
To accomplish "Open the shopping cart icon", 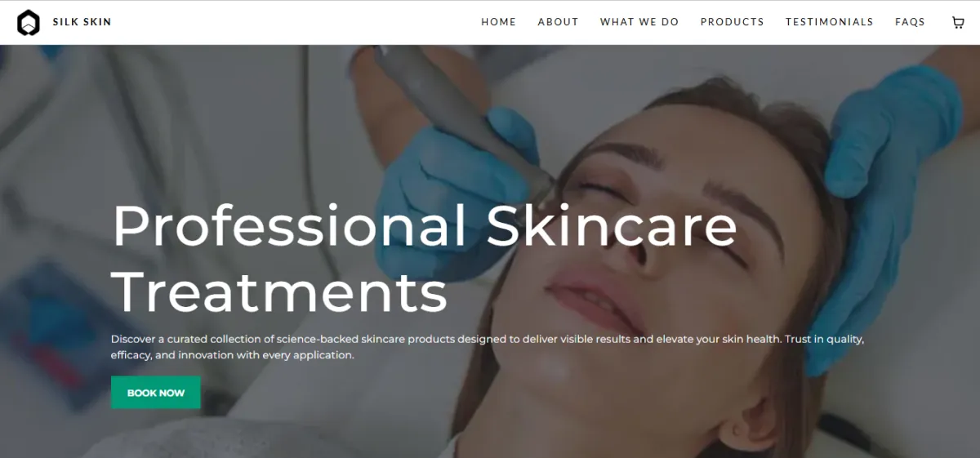I will pos(958,23).
